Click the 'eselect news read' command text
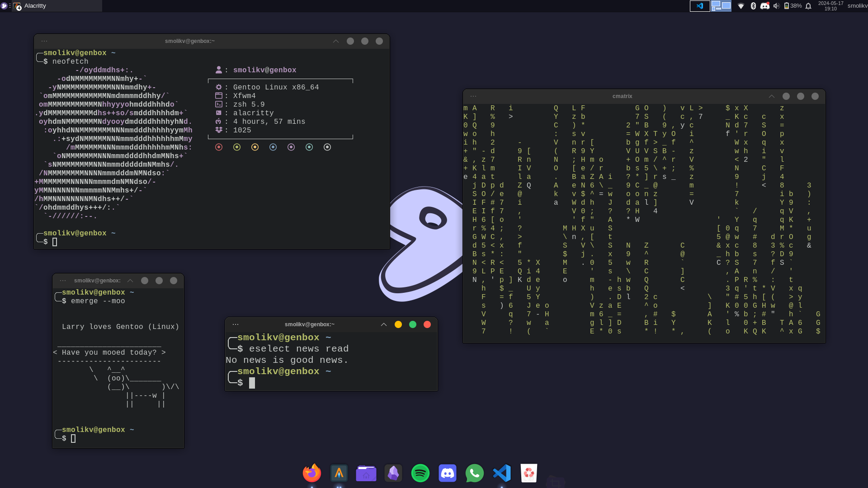 (299, 349)
